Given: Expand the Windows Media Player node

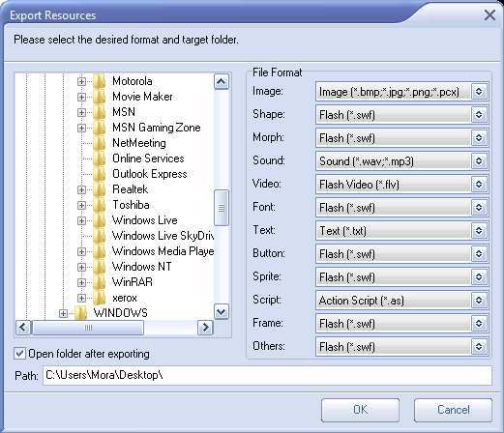Looking at the screenshot, I should coord(81,251).
